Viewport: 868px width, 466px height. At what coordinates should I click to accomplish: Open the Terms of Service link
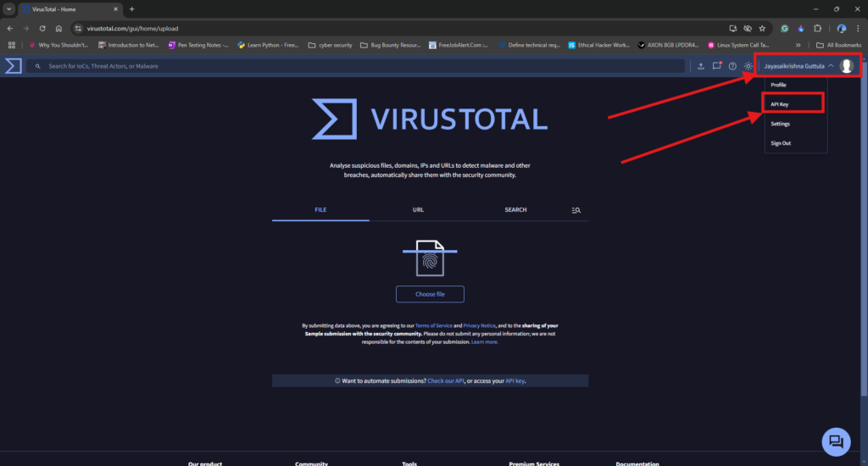[x=433, y=325]
